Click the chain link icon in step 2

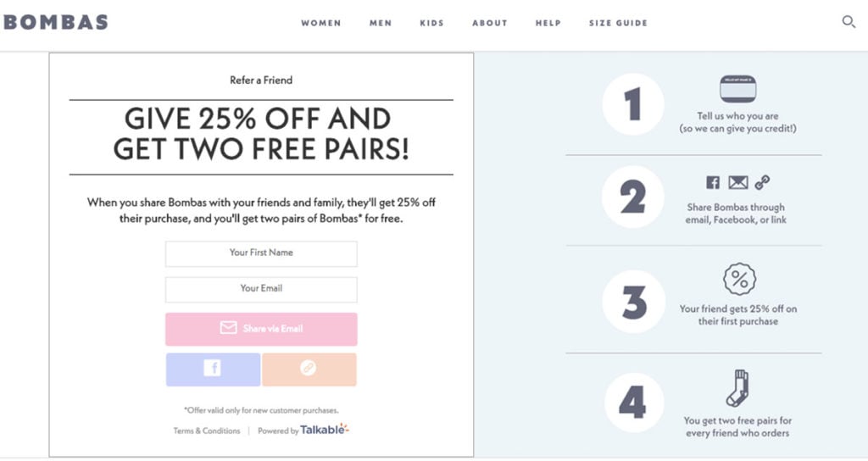[x=762, y=182]
